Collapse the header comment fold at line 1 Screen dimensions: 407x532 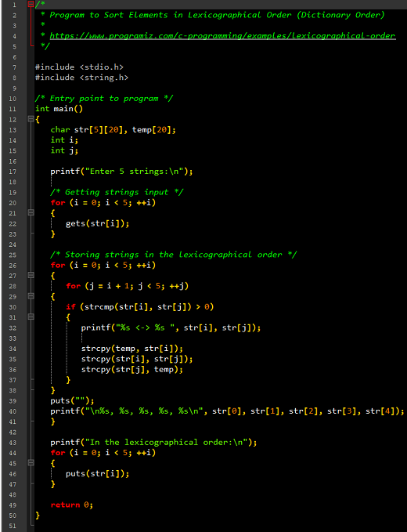[31, 5]
